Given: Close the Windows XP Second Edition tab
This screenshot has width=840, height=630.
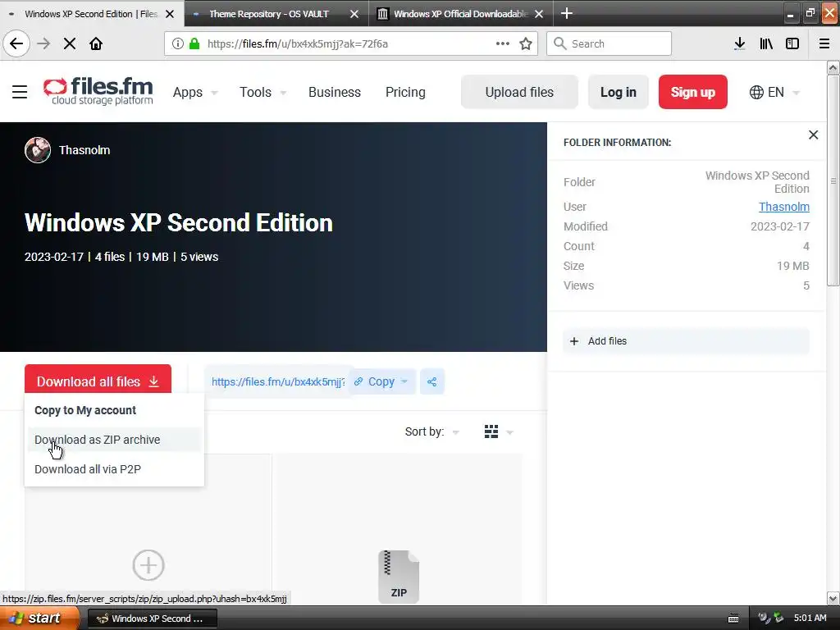Looking at the screenshot, I should click(x=170, y=14).
